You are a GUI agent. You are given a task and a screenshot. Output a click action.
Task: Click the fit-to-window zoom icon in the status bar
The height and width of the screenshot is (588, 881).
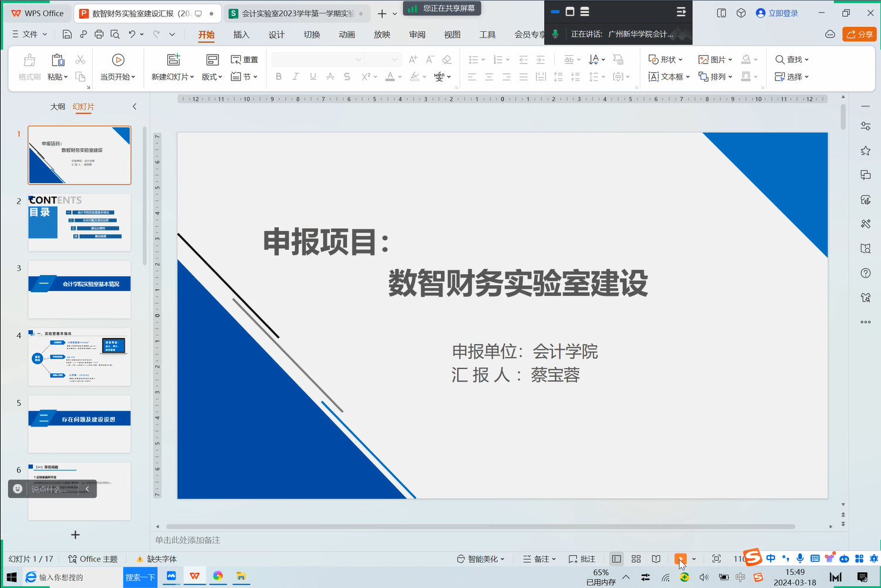click(x=716, y=559)
